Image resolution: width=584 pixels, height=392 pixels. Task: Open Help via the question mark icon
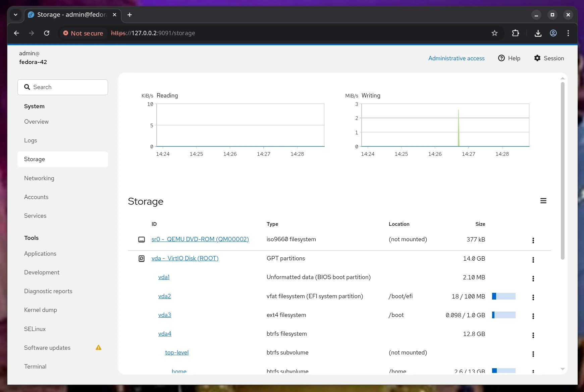[501, 58]
